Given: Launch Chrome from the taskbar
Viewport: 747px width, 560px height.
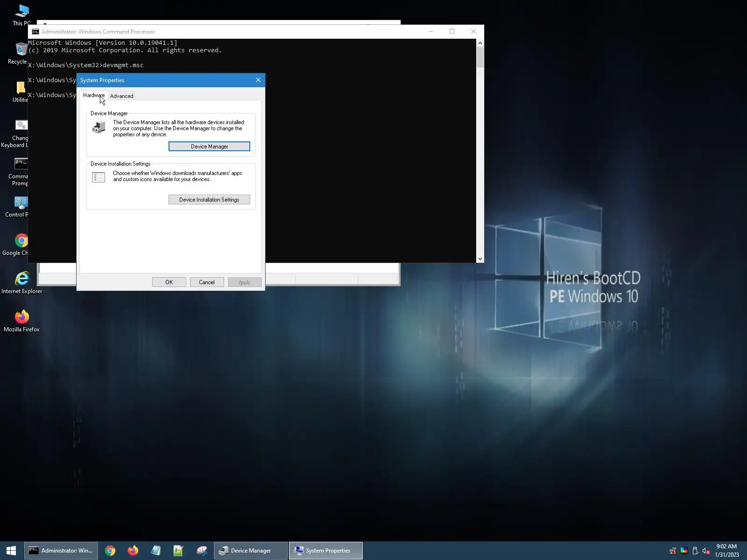Looking at the screenshot, I should tap(110, 551).
